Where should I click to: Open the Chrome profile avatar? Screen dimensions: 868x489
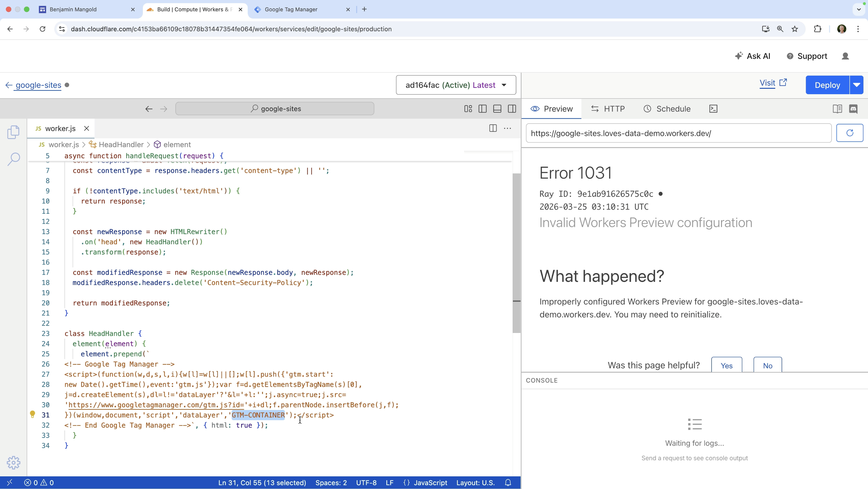[x=842, y=29]
